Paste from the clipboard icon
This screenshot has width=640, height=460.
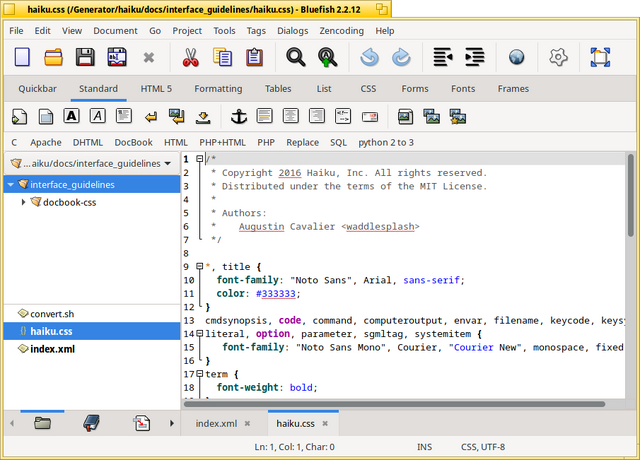point(254,57)
